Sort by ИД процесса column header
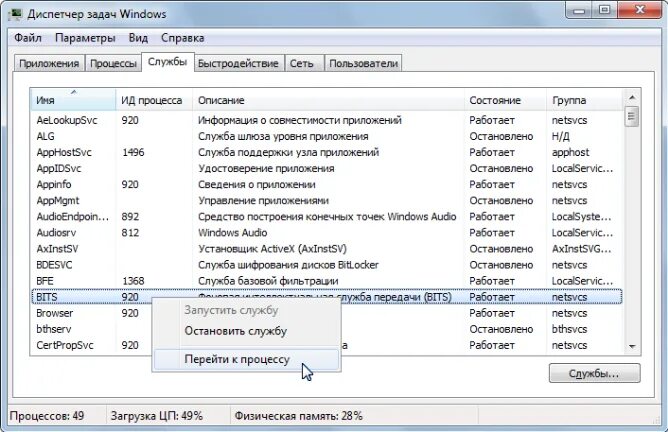Image resolution: width=668 pixels, height=432 pixels. click(154, 100)
